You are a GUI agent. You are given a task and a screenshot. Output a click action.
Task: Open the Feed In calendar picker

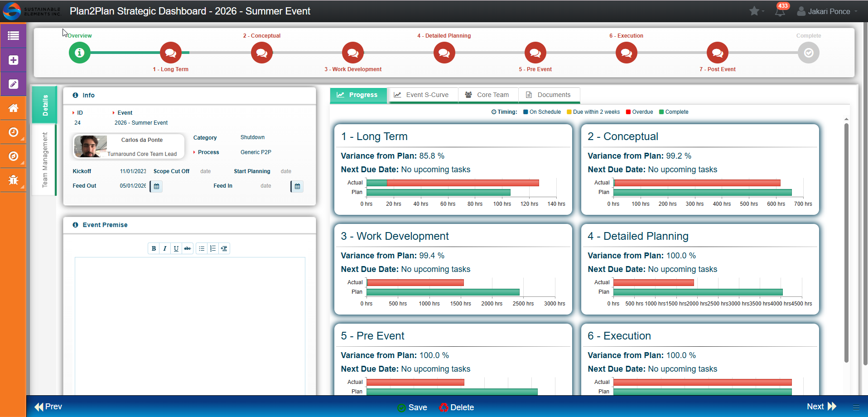[297, 186]
